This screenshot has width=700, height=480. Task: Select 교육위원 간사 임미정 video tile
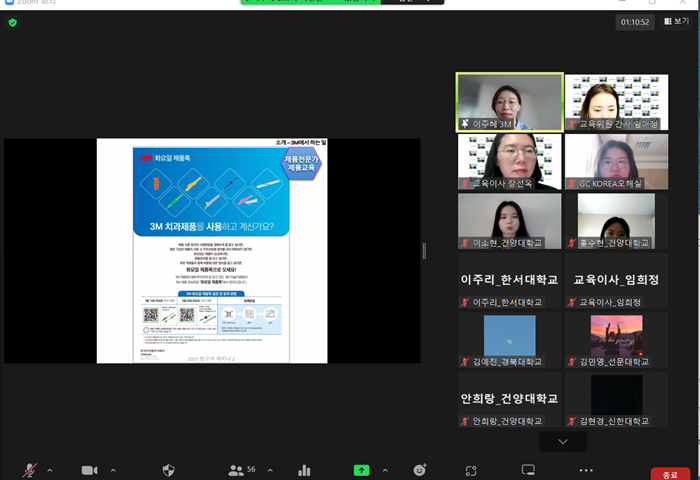pos(617,102)
